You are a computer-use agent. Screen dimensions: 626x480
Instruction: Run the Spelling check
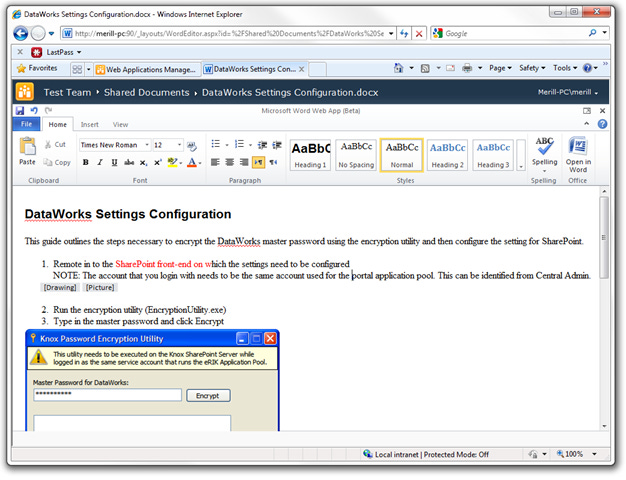point(544,153)
